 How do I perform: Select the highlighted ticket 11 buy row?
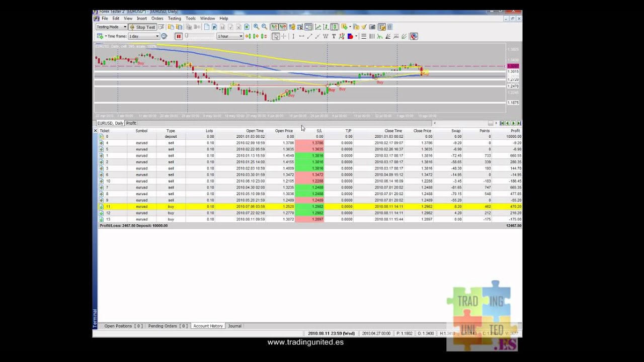[x=310, y=207]
